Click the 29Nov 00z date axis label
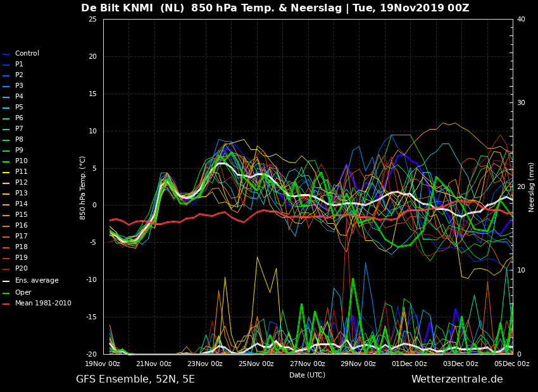 [358, 364]
